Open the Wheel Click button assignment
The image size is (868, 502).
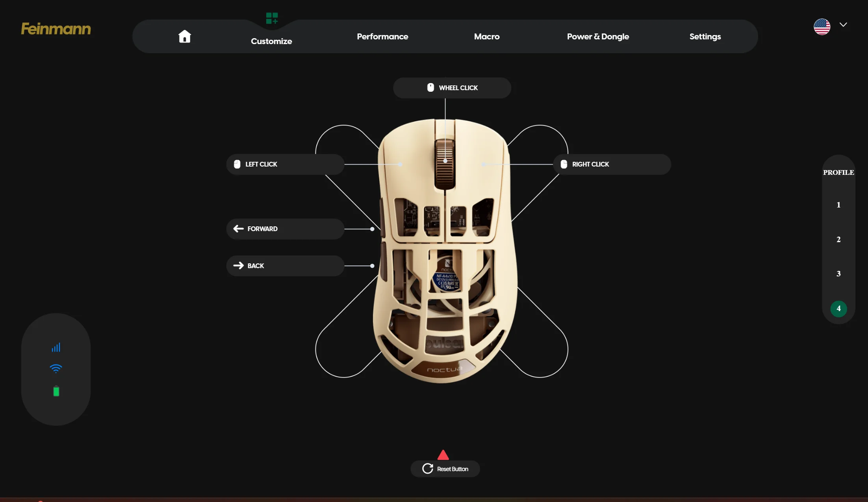(x=452, y=88)
